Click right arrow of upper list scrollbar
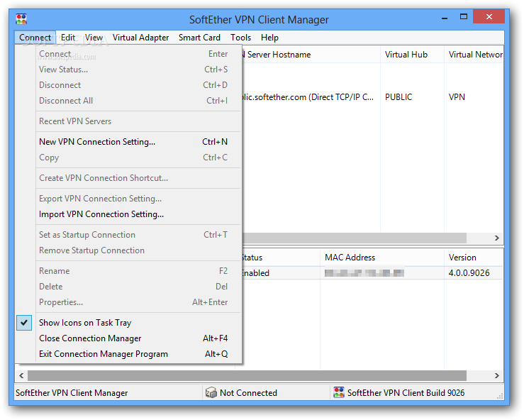 point(497,238)
